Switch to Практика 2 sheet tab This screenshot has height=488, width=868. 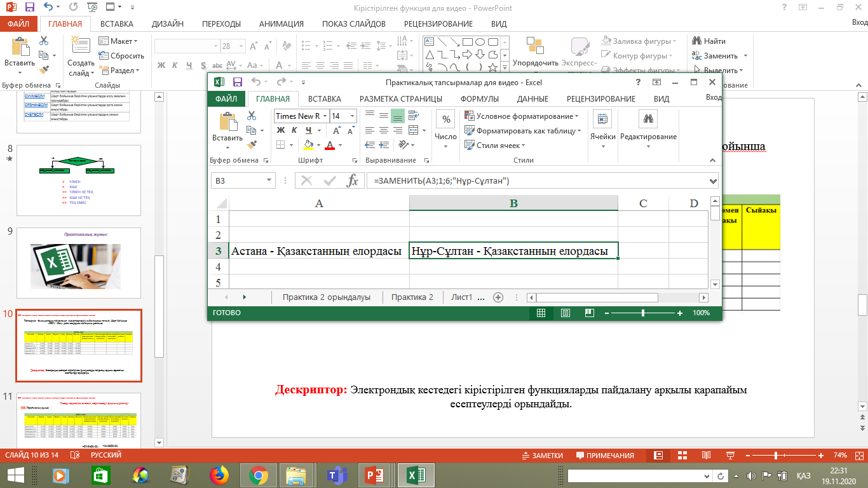tap(412, 297)
